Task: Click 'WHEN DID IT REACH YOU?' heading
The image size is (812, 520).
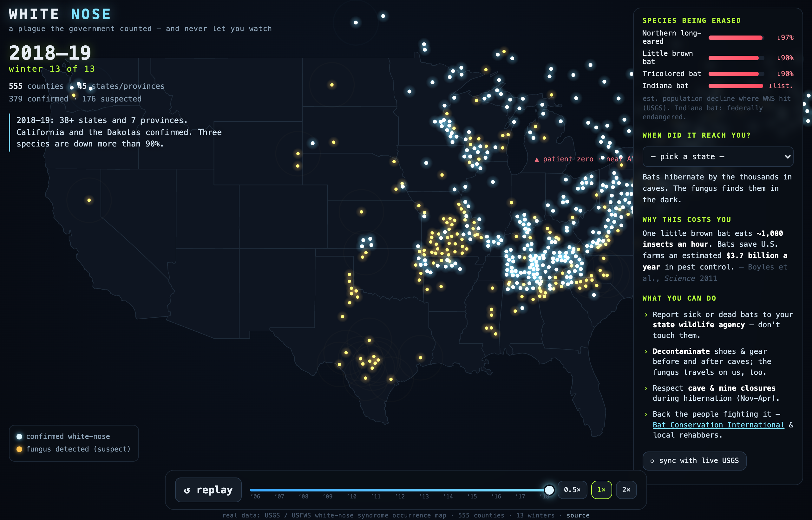Action: (x=697, y=135)
